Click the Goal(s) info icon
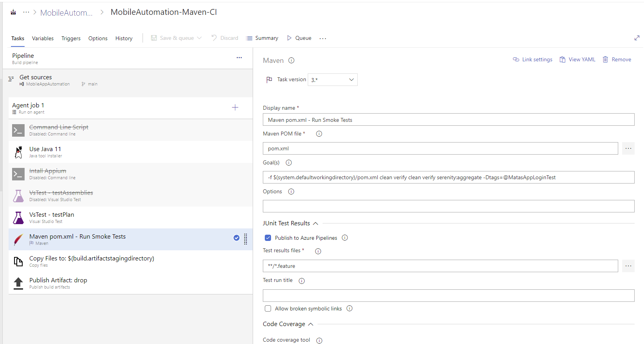 click(289, 163)
